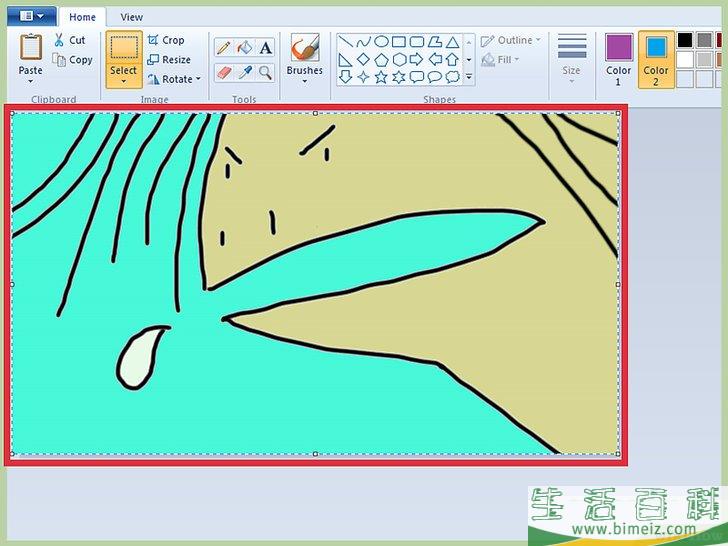Click the Cut button

coord(70,40)
